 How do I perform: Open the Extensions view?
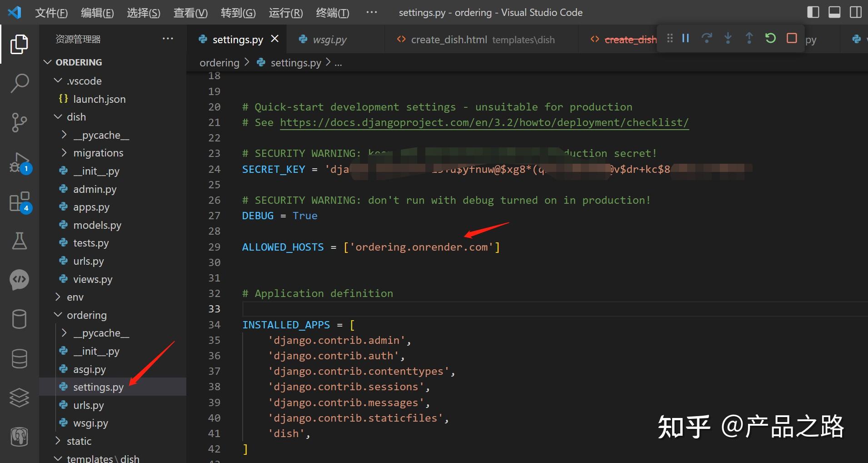click(19, 202)
